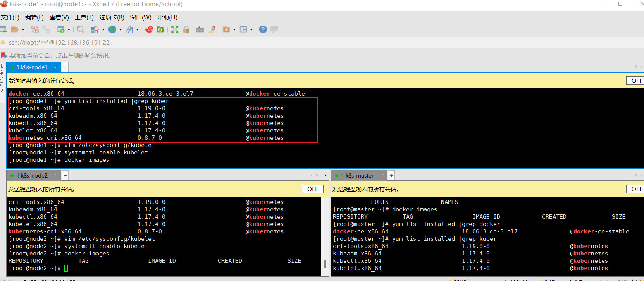Expand the add-folder dropdown arrow
Viewport: 644px width, 281px height.
234,29
